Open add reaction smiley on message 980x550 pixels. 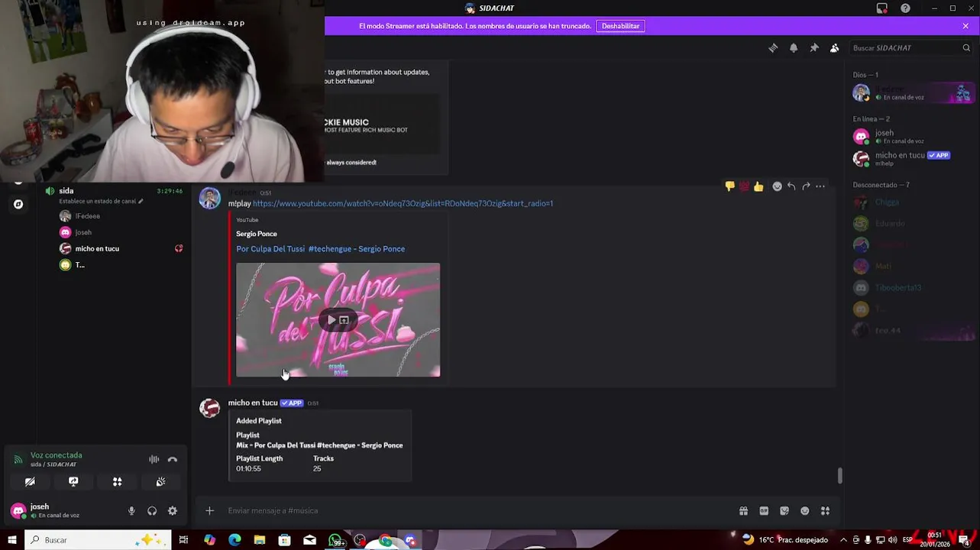coord(777,186)
